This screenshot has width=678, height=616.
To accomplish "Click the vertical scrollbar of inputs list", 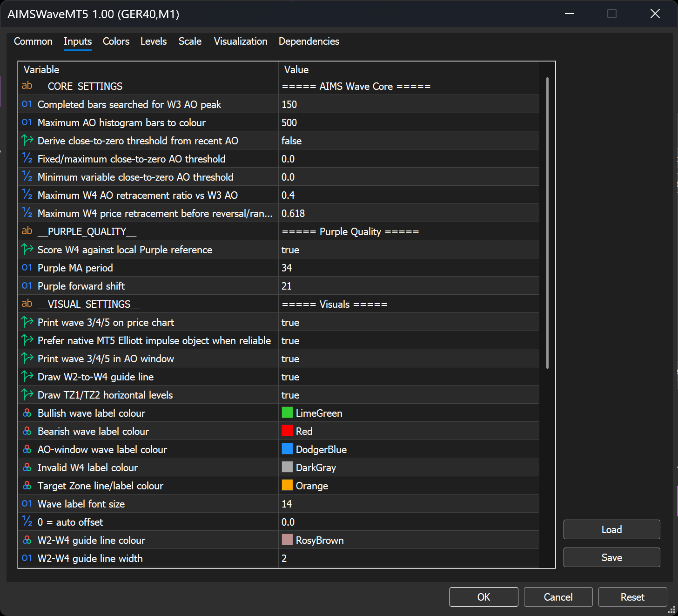I will pyautogui.click(x=547, y=223).
